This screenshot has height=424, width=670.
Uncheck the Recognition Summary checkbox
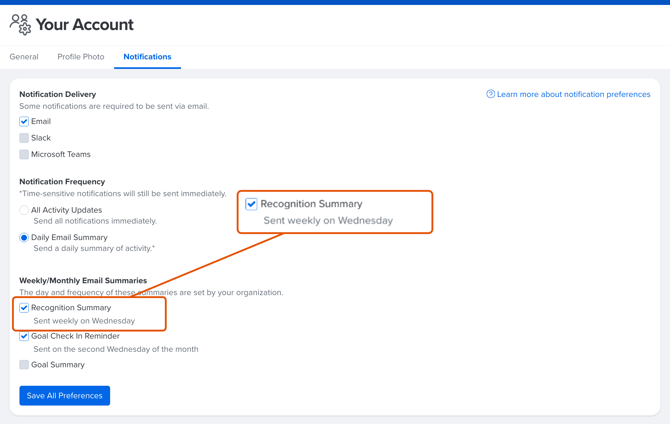tap(24, 308)
